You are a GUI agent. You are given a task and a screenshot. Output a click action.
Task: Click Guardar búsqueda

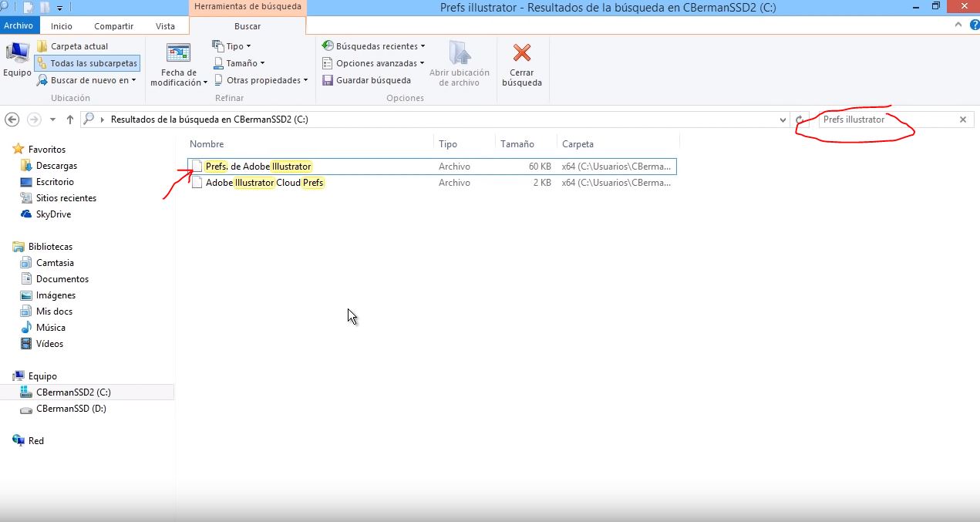coord(366,80)
